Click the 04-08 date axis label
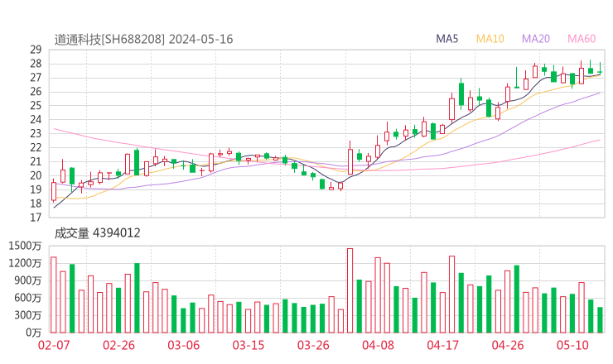 pos(378,345)
